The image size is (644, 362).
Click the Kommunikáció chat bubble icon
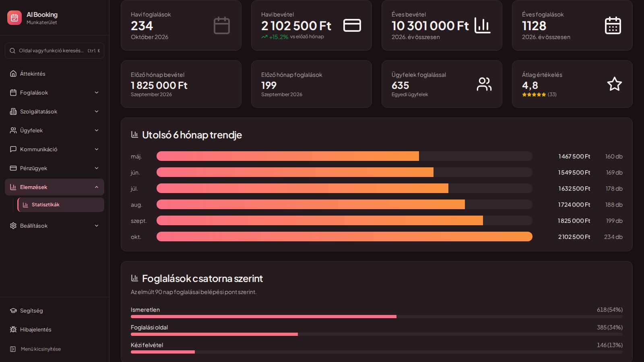point(13,149)
